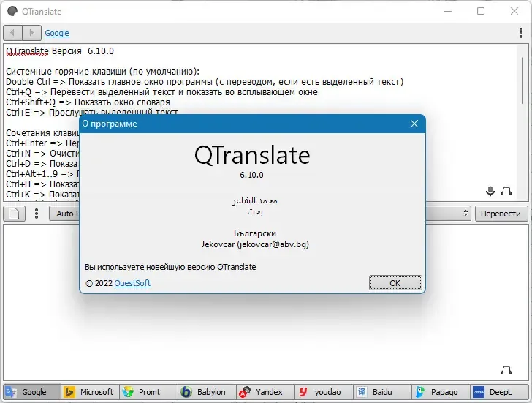Select the youdao translation service tab
Screen dimensions: 532x403
coord(324,392)
